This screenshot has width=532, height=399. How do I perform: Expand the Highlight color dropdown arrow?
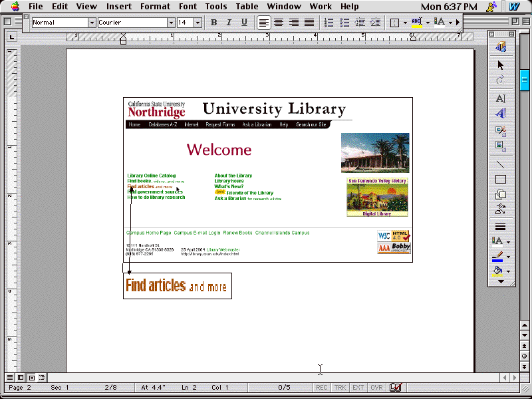428,23
